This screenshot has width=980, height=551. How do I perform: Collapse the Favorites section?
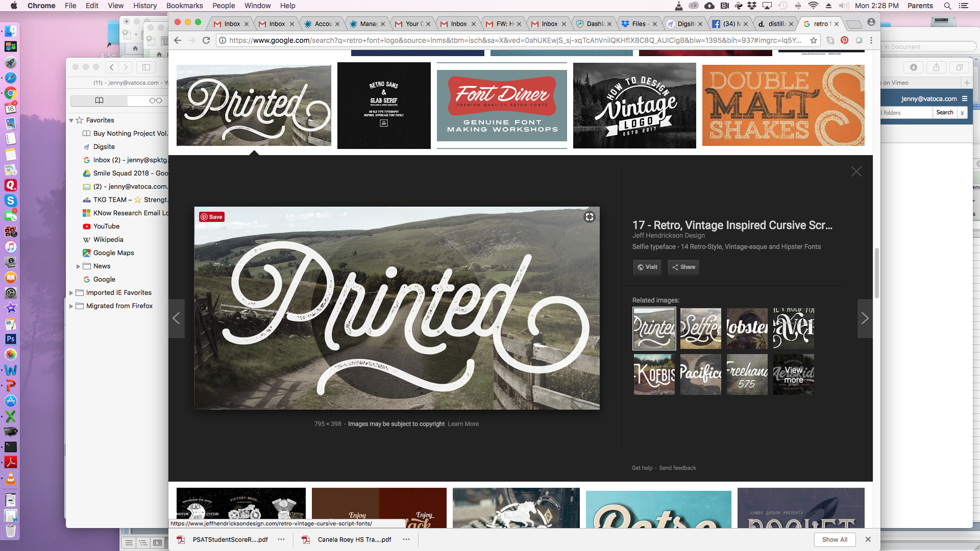[x=71, y=120]
